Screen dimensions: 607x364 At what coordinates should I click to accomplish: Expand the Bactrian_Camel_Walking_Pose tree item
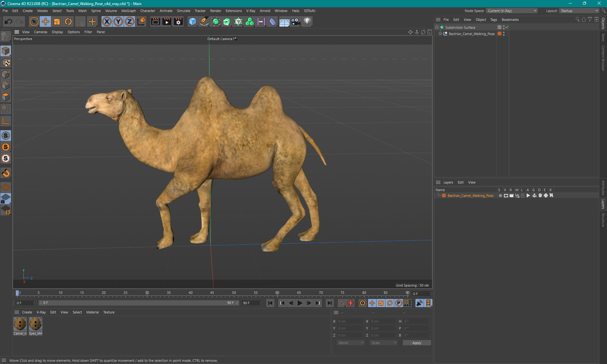(x=442, y=34)
